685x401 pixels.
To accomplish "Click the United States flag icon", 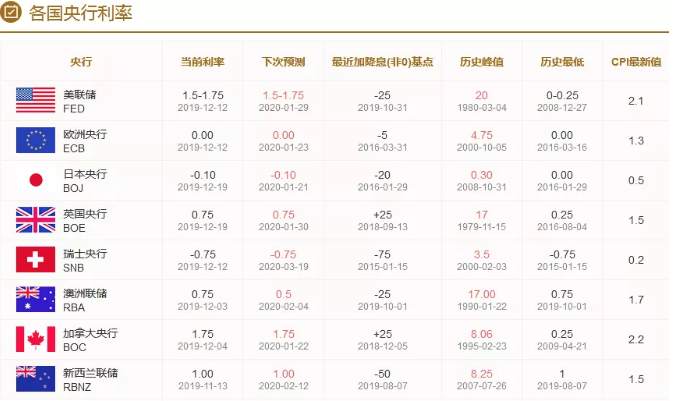I will [x=35, y=100].
